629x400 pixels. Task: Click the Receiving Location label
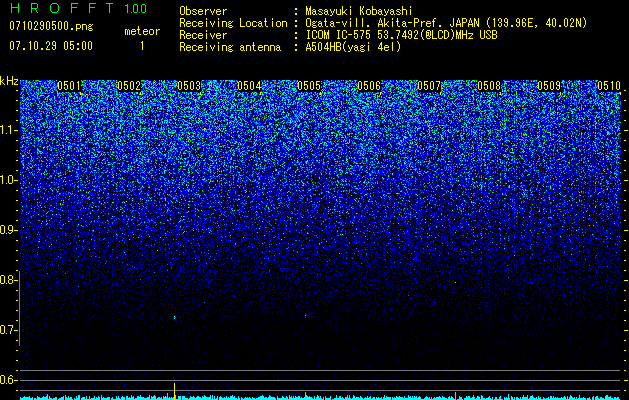[x=233, y=23]
